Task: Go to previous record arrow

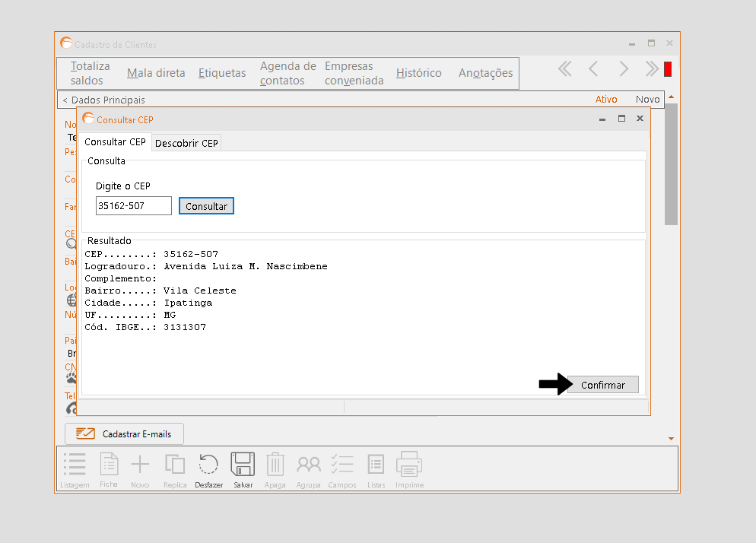Action: (593, 69)
